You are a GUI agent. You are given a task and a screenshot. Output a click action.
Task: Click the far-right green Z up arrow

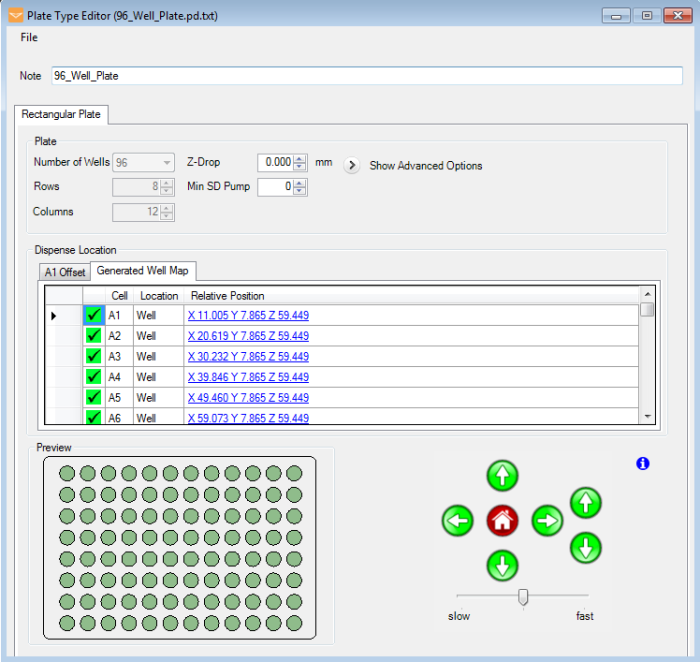585,502
